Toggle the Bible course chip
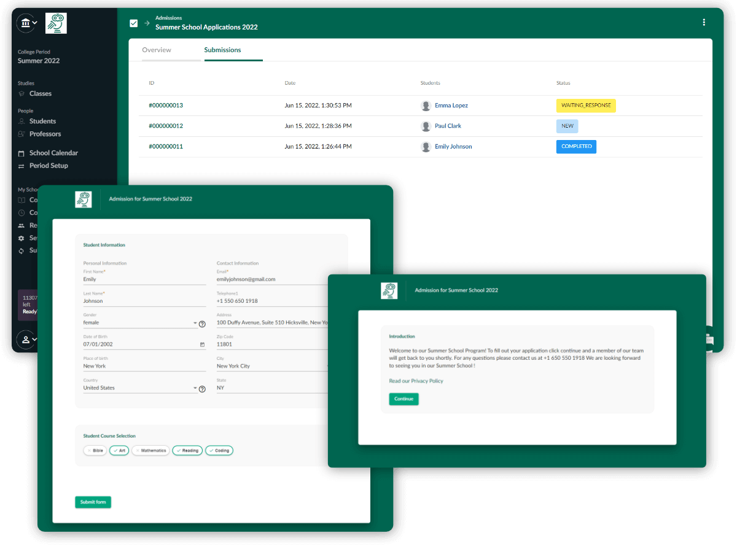737x560 pixels. (x=94, y=451)
